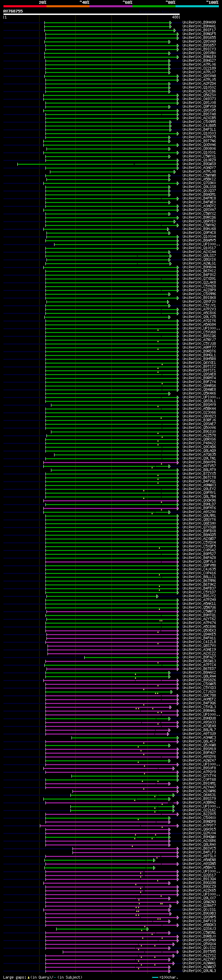Click the red 20% identity legend segment
This screenshot has width=222, height=980.
pos(25,6)
